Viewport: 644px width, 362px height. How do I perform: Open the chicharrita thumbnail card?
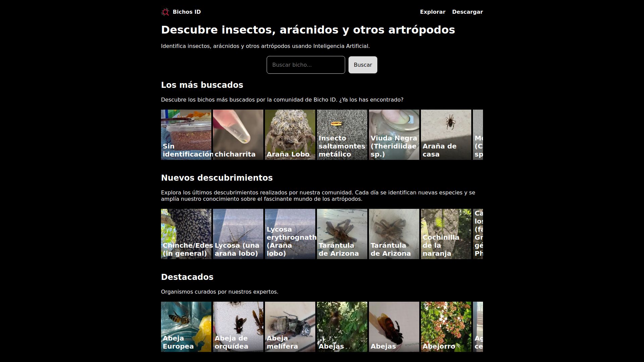click(x=238, y=135)
